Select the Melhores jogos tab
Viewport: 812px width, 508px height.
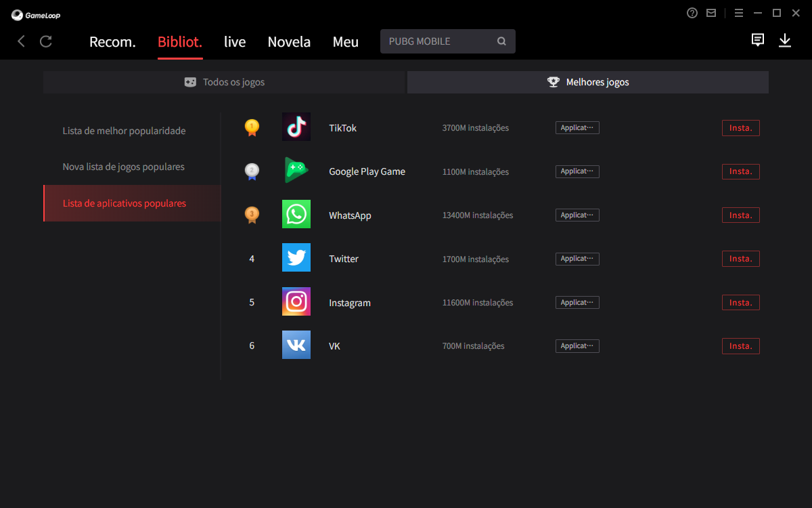(588, 82)
